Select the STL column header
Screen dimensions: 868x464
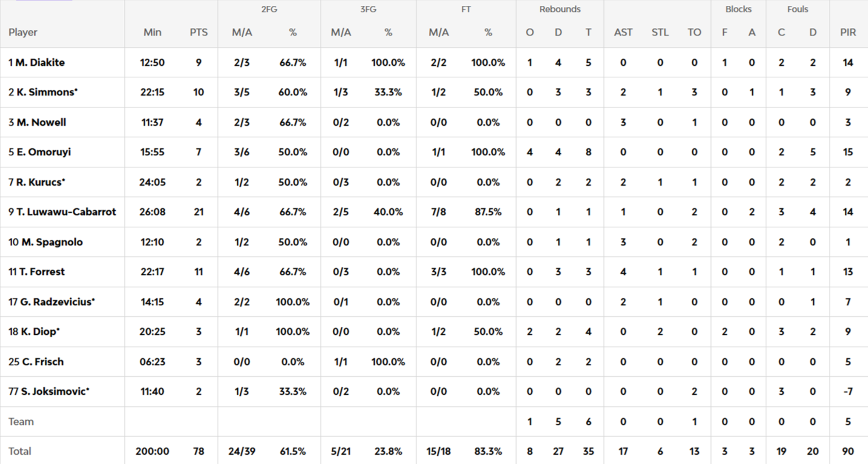point(660,33)
